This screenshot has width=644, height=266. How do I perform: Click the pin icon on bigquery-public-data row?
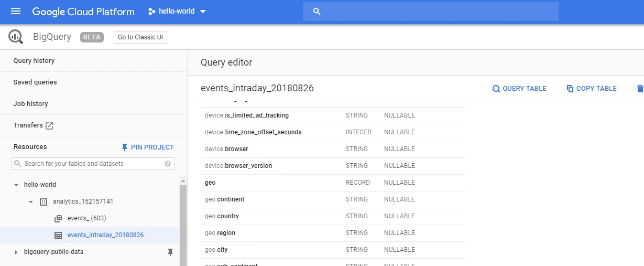[x=170, y=252]
